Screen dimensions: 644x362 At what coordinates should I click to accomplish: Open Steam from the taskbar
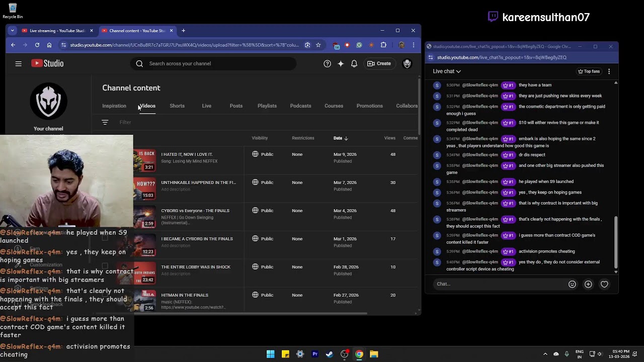point(330,354)
